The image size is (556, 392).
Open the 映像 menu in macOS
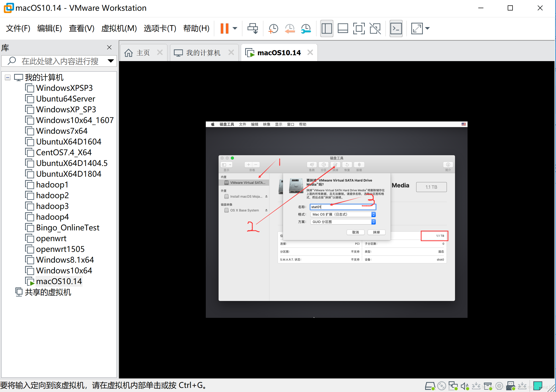point(267,124)
